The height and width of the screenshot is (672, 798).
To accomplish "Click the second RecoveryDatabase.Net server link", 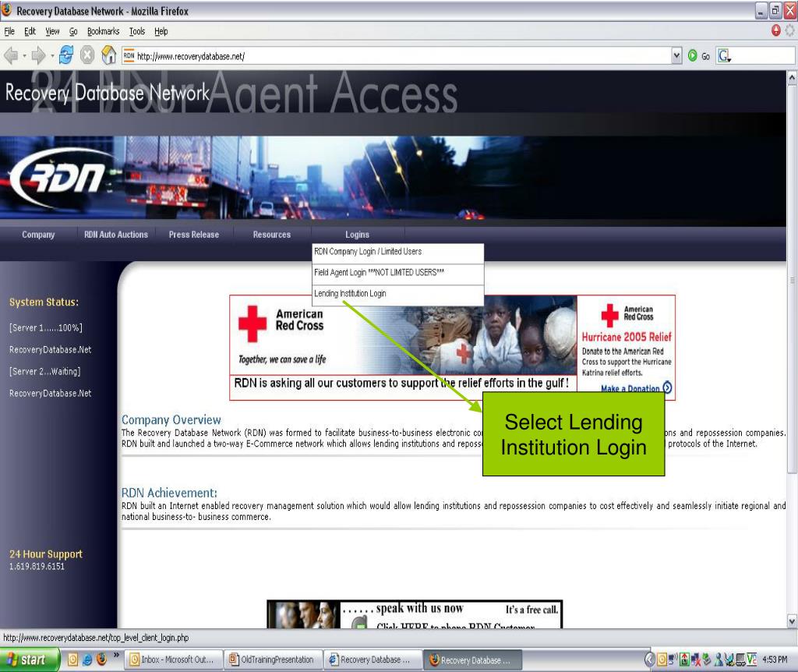I will coord(51,394).
